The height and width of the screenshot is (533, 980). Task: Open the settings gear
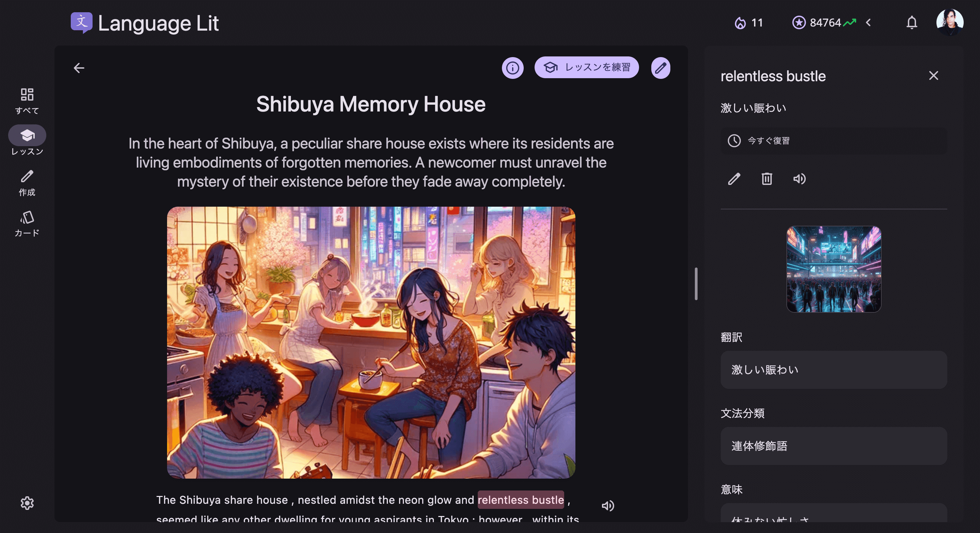coord(27,503)
